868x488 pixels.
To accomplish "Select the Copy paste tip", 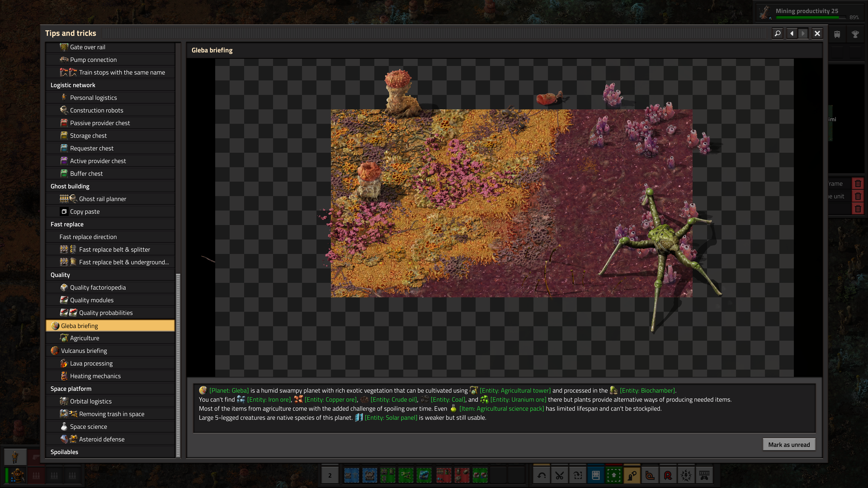I will click(x=110, y=211).
